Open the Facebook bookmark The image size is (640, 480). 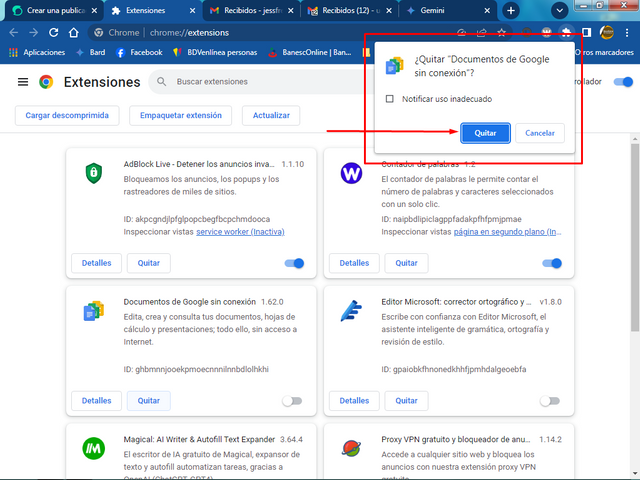(139, 52)
